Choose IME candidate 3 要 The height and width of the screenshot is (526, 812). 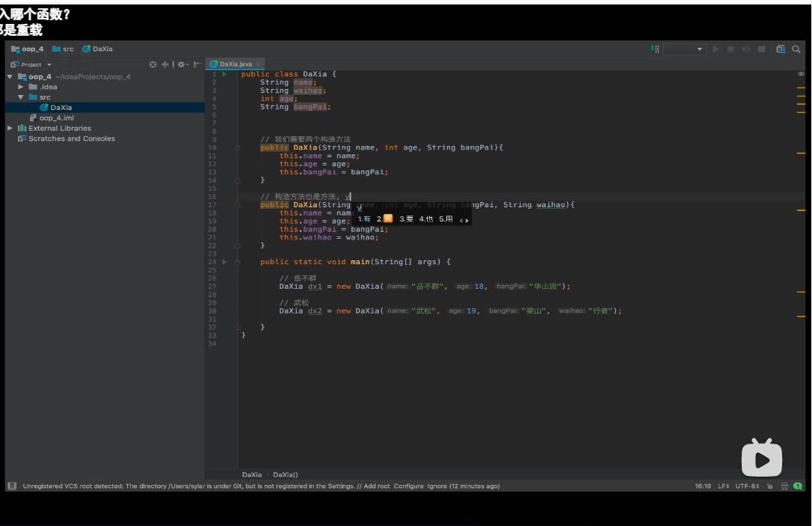(407, 219)
